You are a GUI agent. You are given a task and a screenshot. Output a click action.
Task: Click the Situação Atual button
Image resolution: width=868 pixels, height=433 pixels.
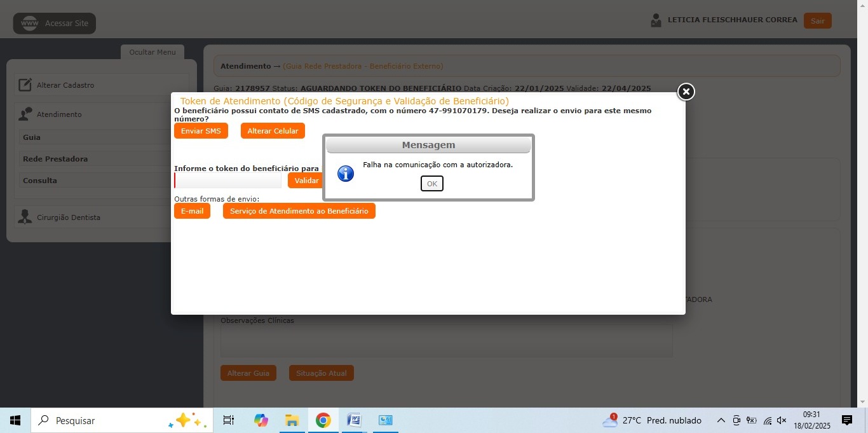[322, 373]
